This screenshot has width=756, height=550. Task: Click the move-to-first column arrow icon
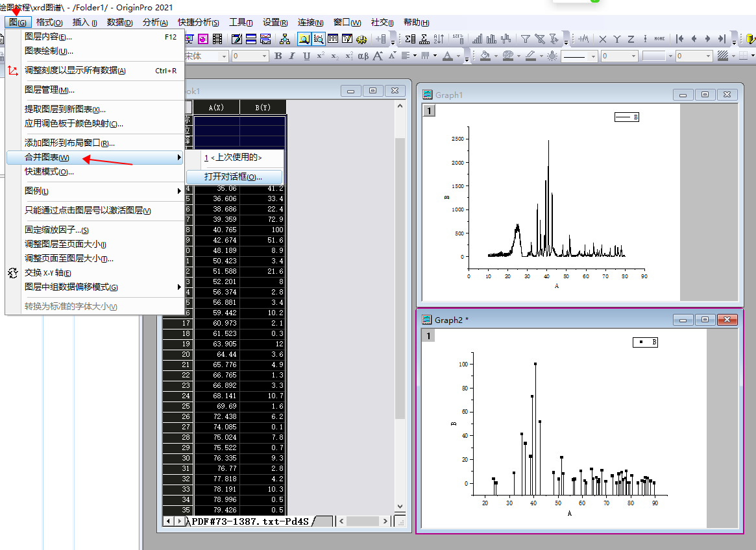coord(680,39)
